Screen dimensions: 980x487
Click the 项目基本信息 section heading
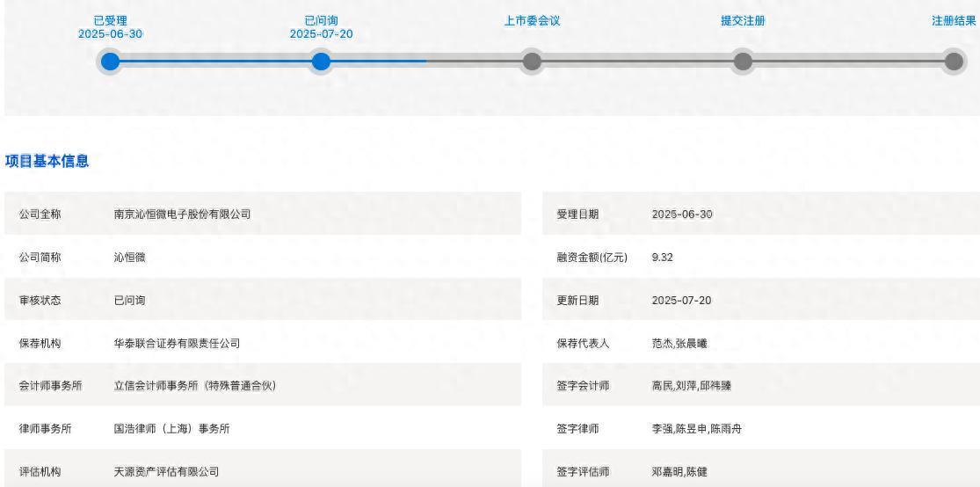coord(47,161)
